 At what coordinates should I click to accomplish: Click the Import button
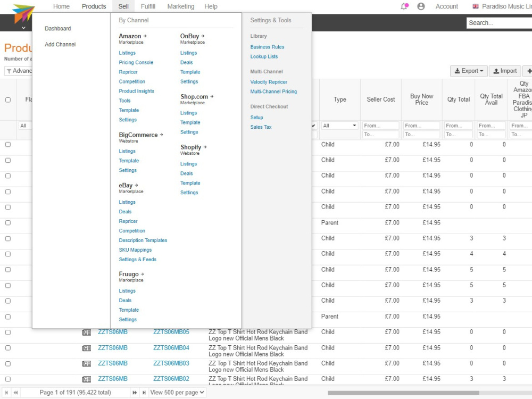505,71
